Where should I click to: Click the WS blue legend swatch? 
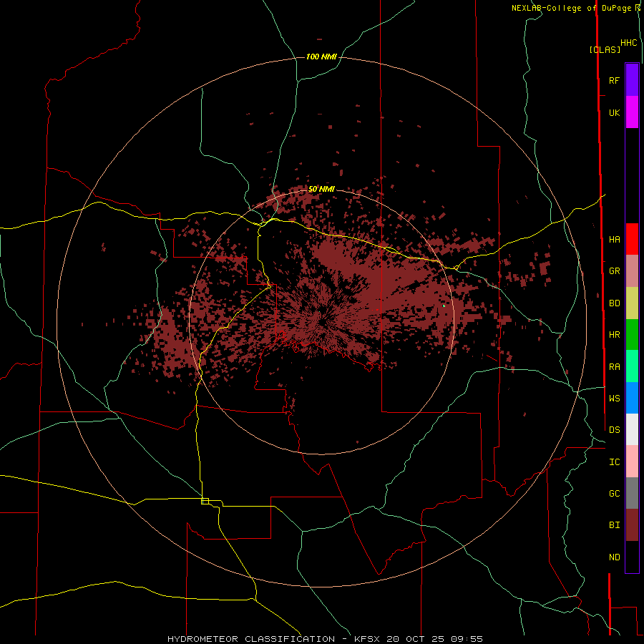[x=632, y=398]
